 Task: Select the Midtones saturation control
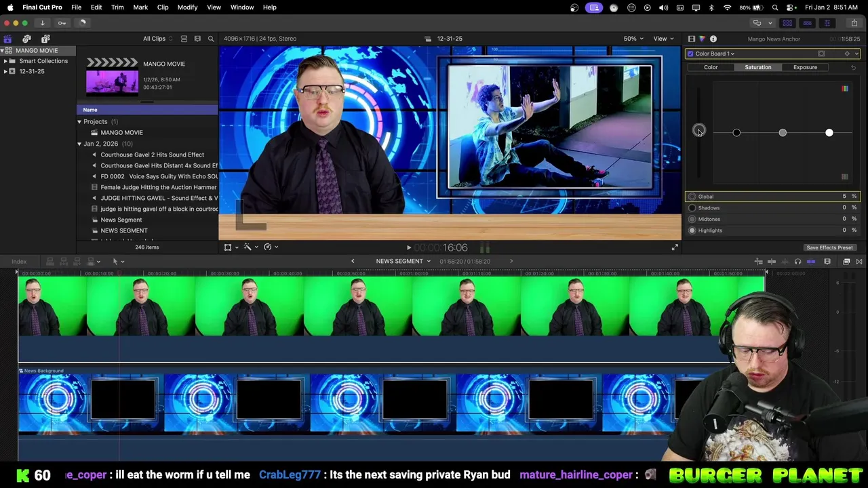(x=692, y=219)
